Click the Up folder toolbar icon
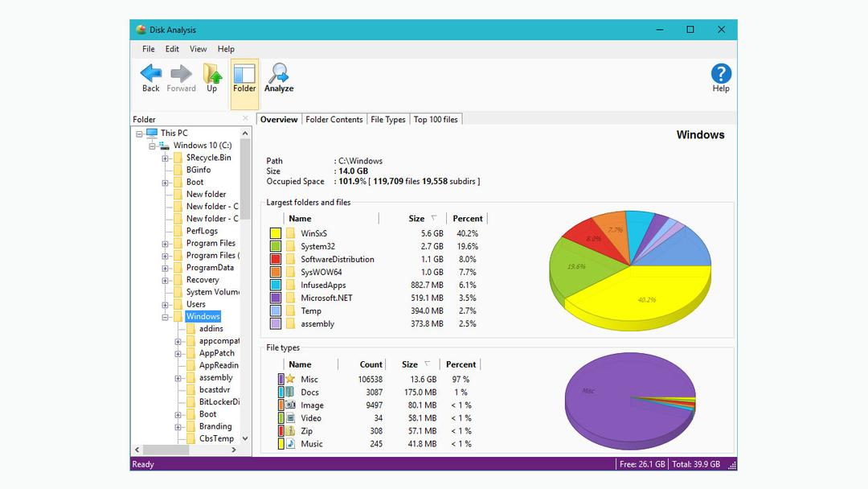868x489 pixels. 212,74
